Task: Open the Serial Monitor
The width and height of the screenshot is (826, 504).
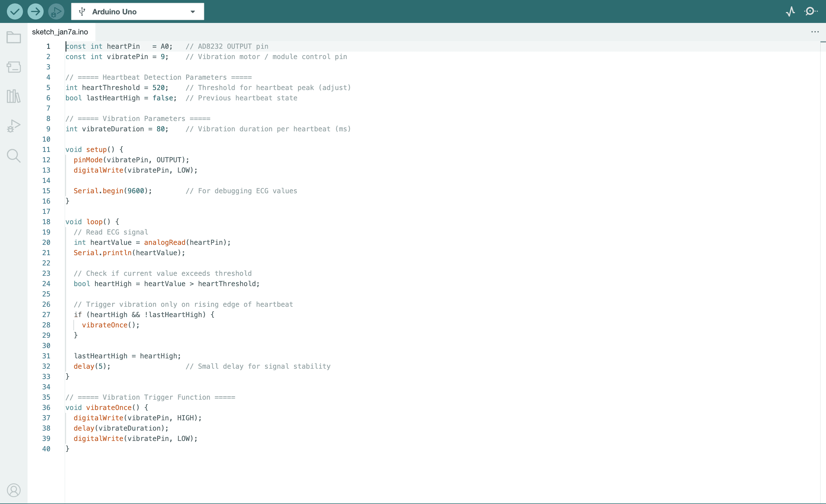Action: pos(811,12)
